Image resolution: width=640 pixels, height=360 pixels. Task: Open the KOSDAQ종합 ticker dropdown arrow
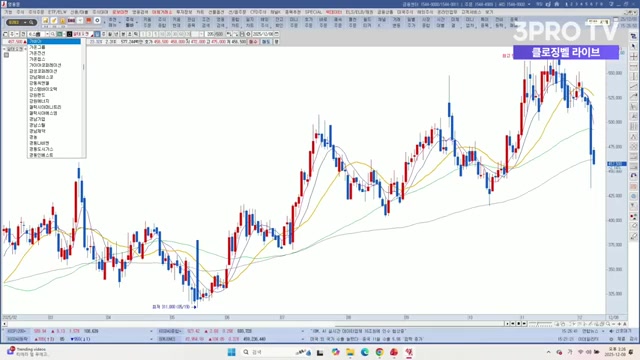302,331
